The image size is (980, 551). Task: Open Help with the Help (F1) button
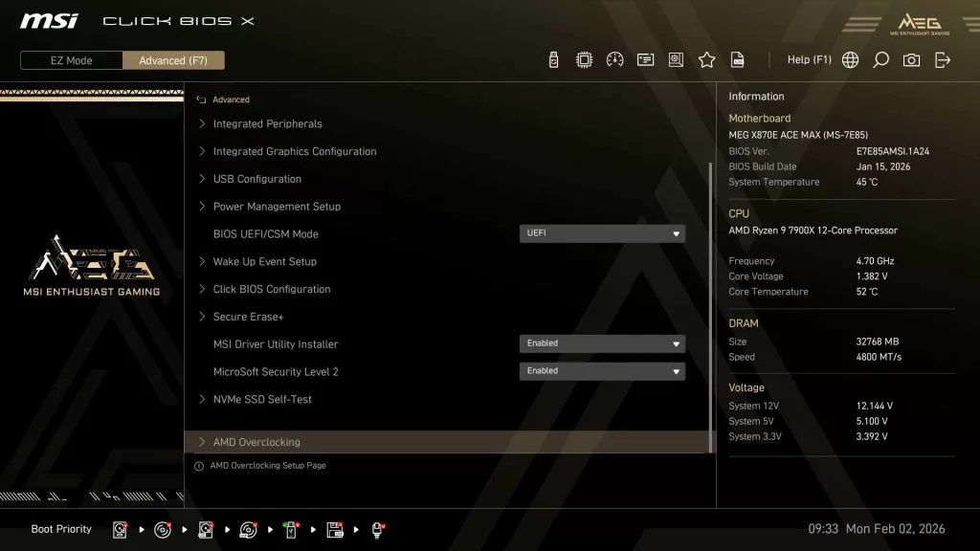click(809, 59)
